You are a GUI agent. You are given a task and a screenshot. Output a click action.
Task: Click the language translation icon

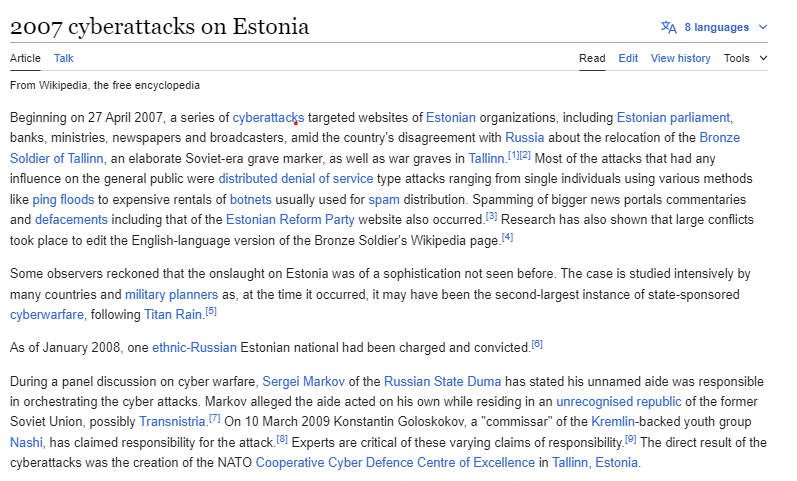[x=668, y=27]
